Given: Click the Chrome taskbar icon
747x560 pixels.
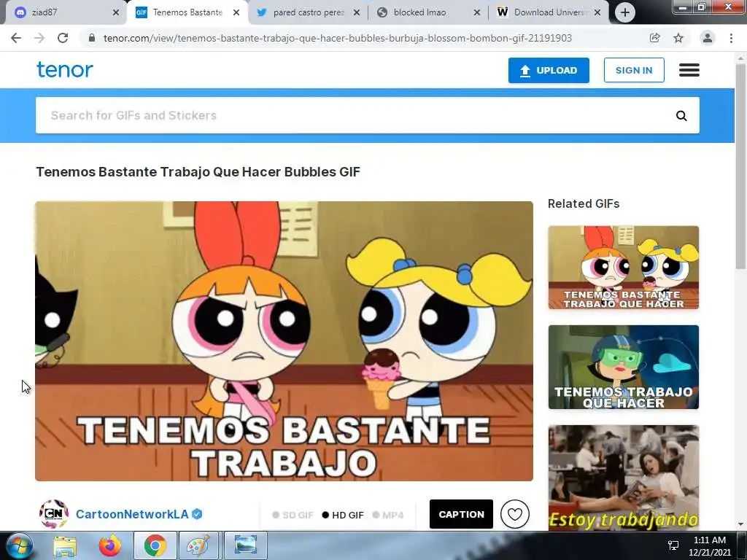Looking at the screenshot, I should (155, 546).
